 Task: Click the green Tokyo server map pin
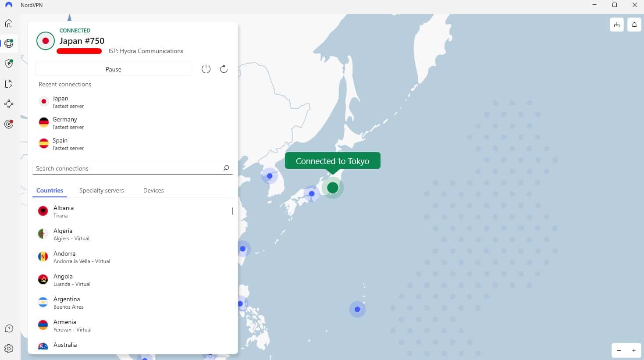pyautogui.click(x=333, y=188)
